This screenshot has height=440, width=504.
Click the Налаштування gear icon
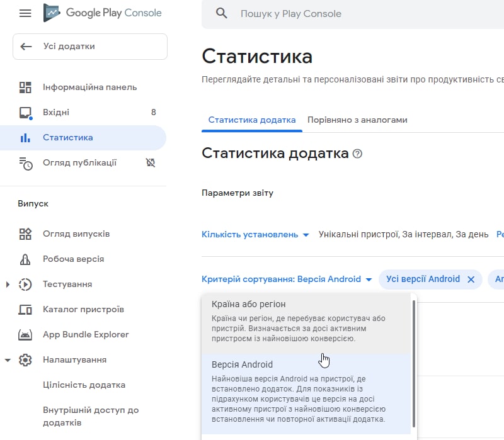25,360
